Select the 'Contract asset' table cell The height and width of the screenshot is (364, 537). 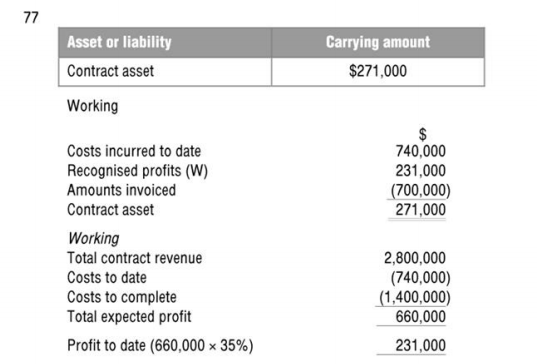coord(165,72)
